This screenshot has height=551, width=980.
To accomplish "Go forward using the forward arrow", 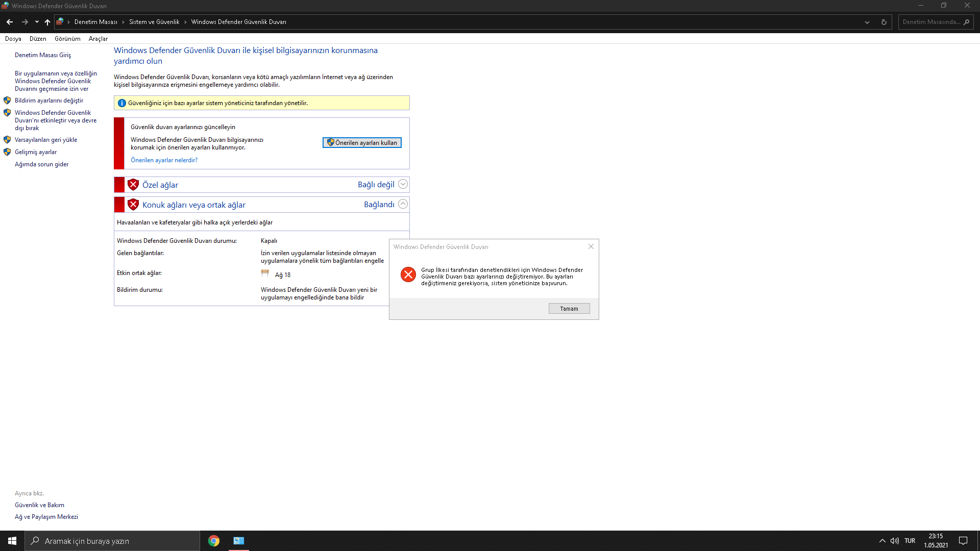I will point(24,22).
